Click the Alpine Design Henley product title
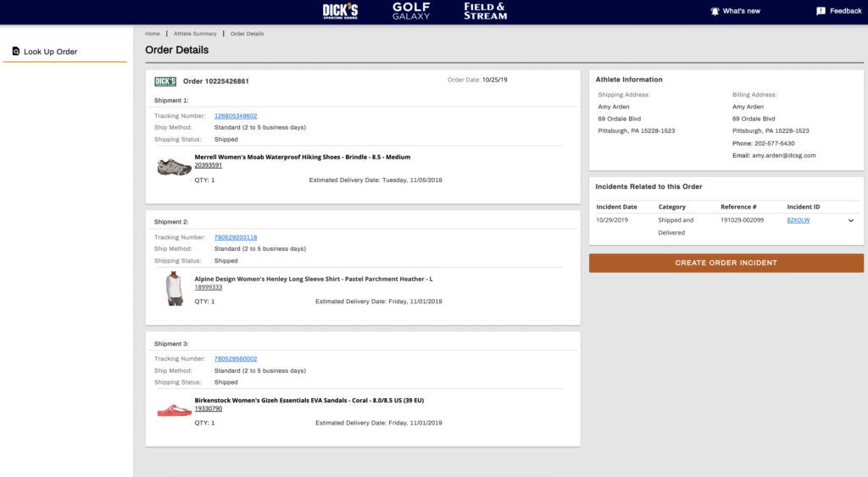 [x=314, y=279]
